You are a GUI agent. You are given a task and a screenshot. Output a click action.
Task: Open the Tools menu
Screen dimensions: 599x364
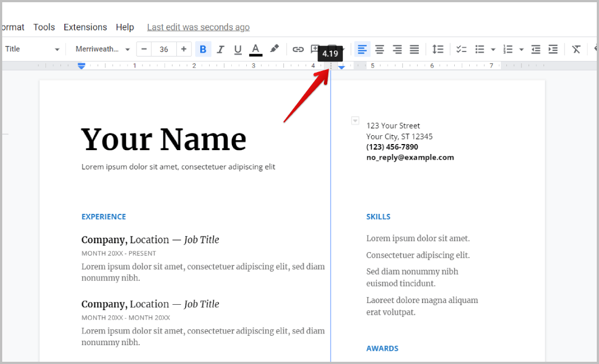[44, 27]
